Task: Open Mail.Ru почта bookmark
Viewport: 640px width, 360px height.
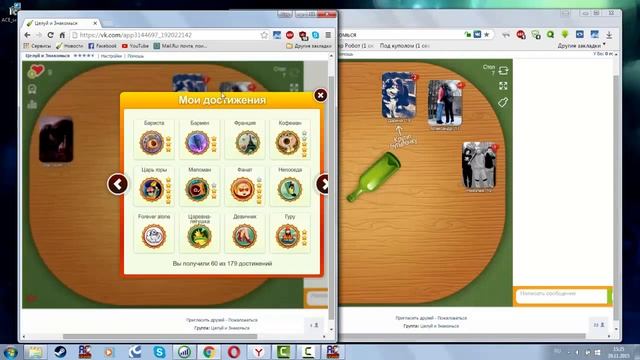Action: click(x=180, y=46)
